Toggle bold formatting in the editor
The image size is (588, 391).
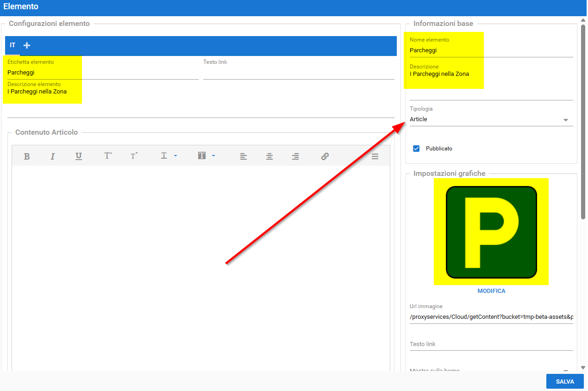(27, 156)
